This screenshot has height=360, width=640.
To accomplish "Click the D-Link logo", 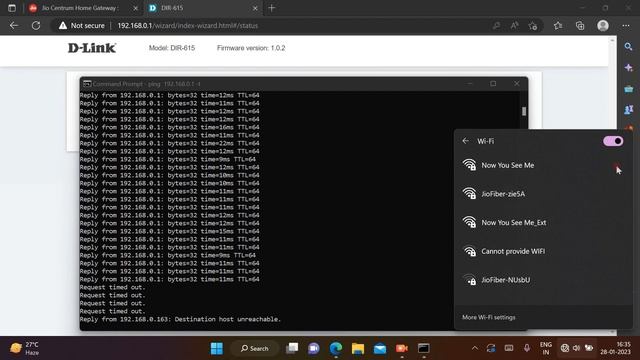I will point(92,48).
